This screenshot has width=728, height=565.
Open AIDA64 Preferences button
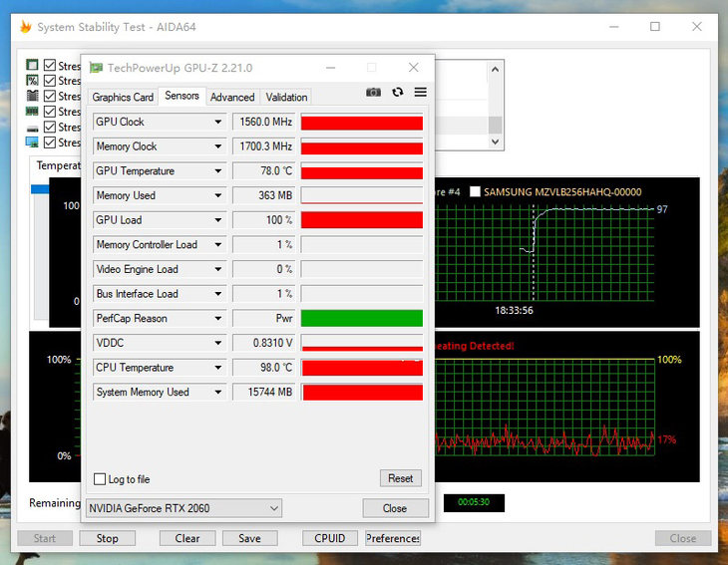[x=393, y=538]
